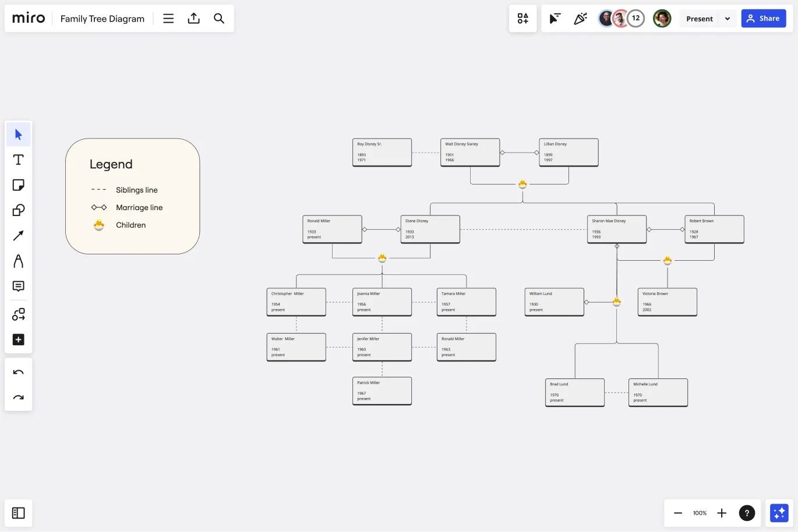Image resolution: width=798 pixels, height=532 pixels.
Task: Redo the last action
Action: pyautogui.click(x=19, y=398)
